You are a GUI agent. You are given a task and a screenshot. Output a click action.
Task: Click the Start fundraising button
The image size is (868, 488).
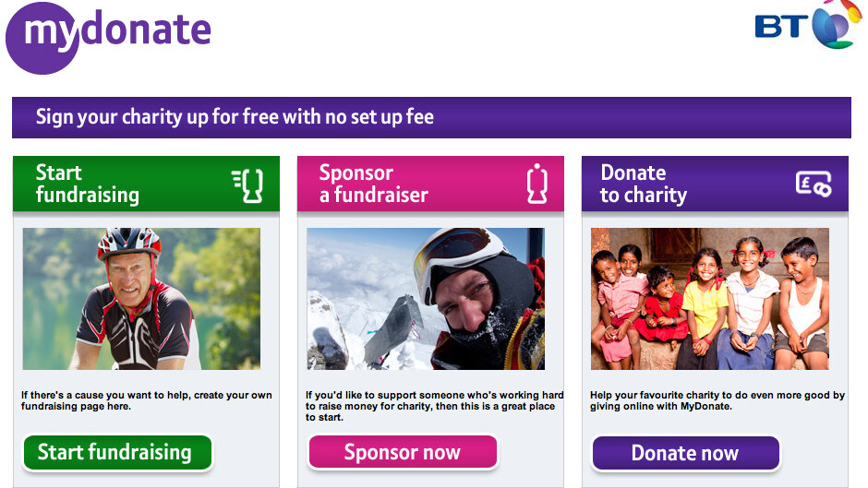click(117, 453)
